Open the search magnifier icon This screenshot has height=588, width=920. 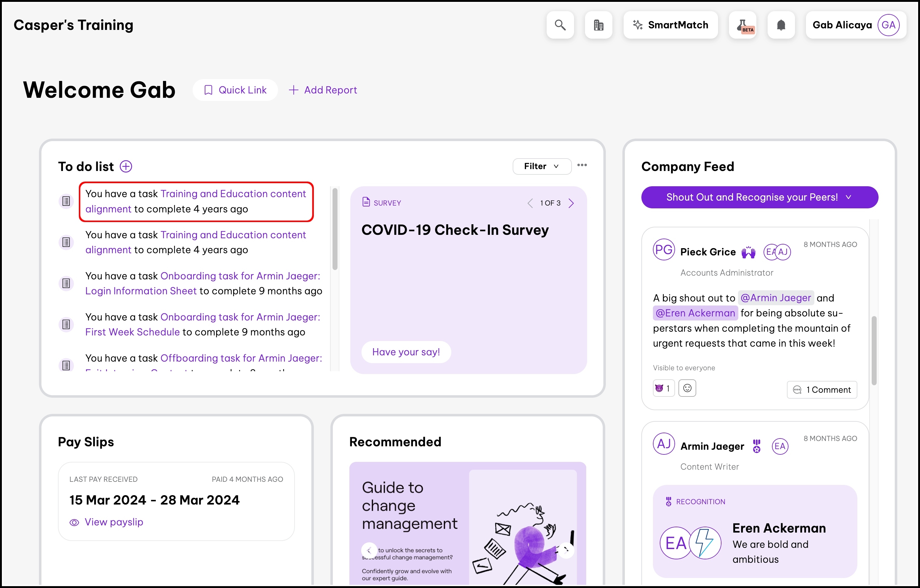560,25
